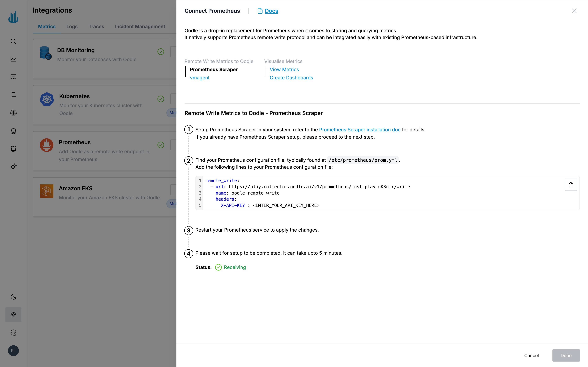Open the logs message icon in the sidebar
The height and width of the screenshot is (367, 588).
(13, 77)
